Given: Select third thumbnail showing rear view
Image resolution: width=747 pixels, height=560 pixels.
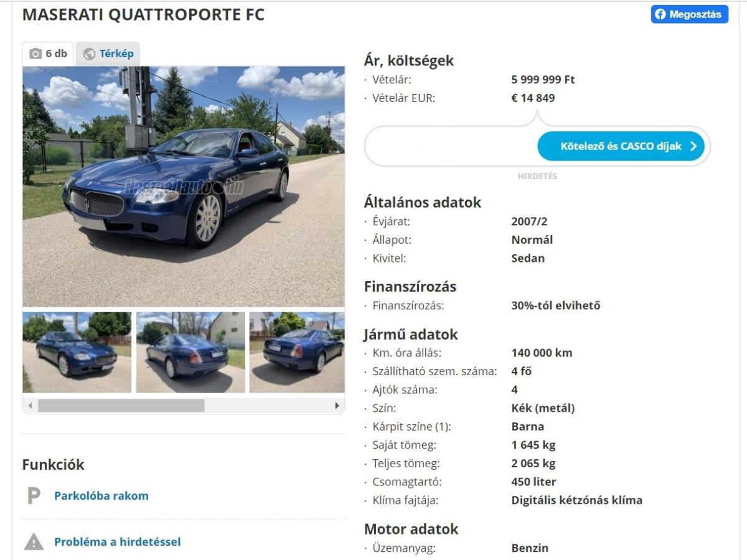Looking at the screenshot, I should 297,352.
